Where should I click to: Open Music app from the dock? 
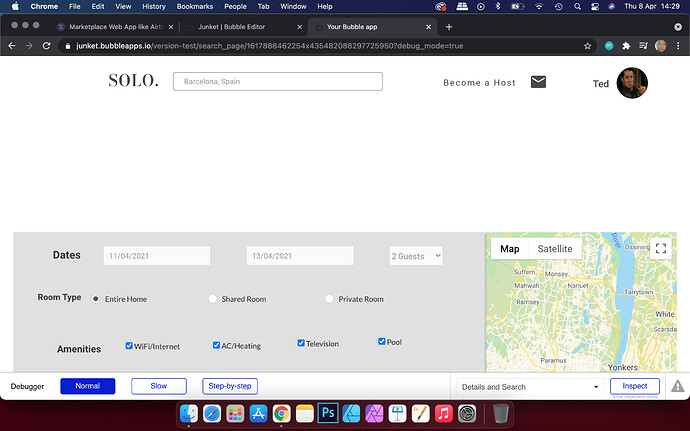444,413
